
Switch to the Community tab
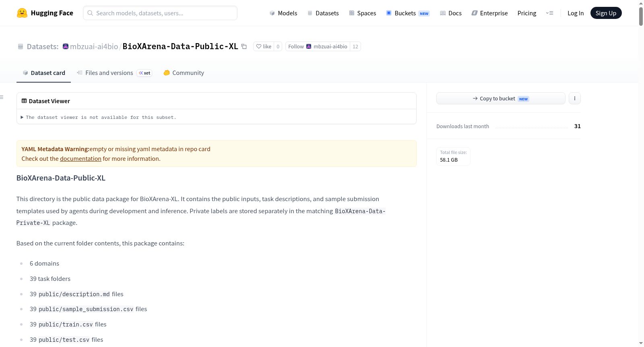point(184,73)
